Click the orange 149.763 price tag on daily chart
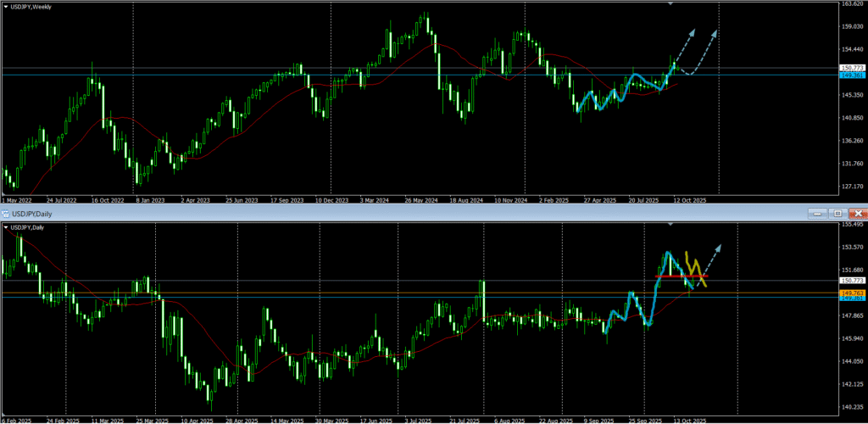Viewport: 868px width, 424px height. tap(851, 293)
